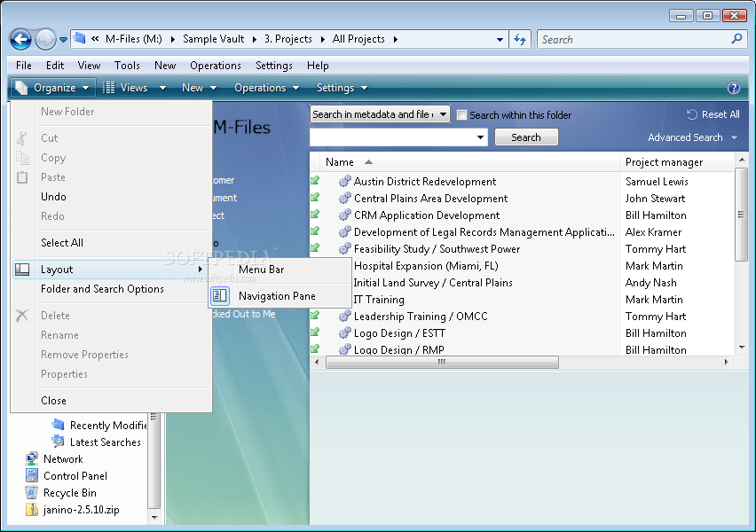Select the IT Training project row
Viewport: 756px width, 532px height.
click(379, 300)
